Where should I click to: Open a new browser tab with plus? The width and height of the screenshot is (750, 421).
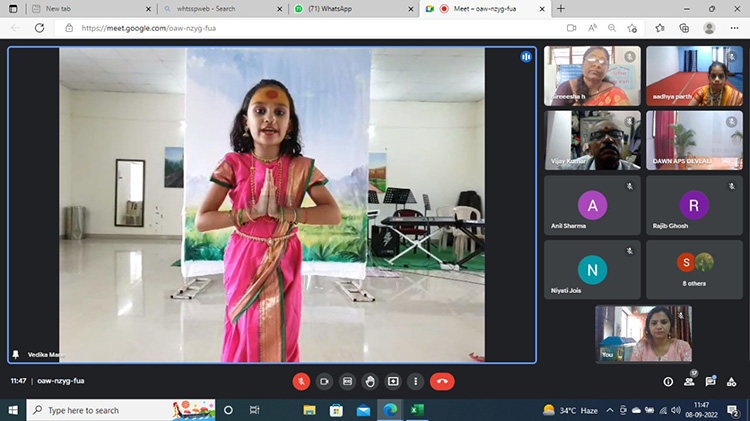tap(560, 8)
